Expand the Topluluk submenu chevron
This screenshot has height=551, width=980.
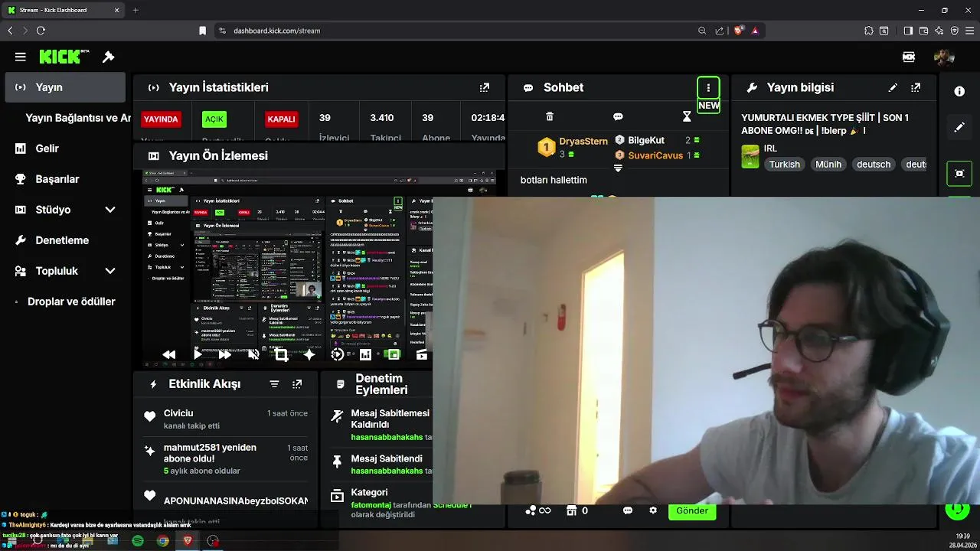(110, 271)
